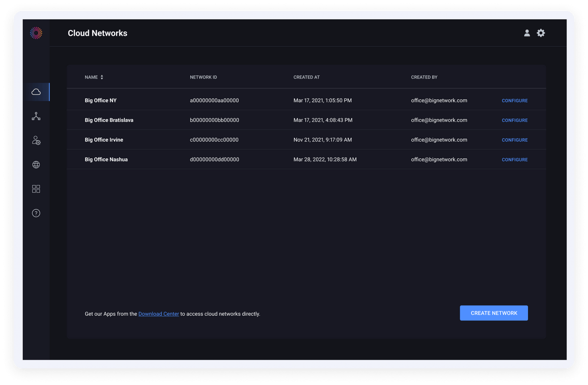Open the settings gear icon
588x385 pixels.
[541, 33]
